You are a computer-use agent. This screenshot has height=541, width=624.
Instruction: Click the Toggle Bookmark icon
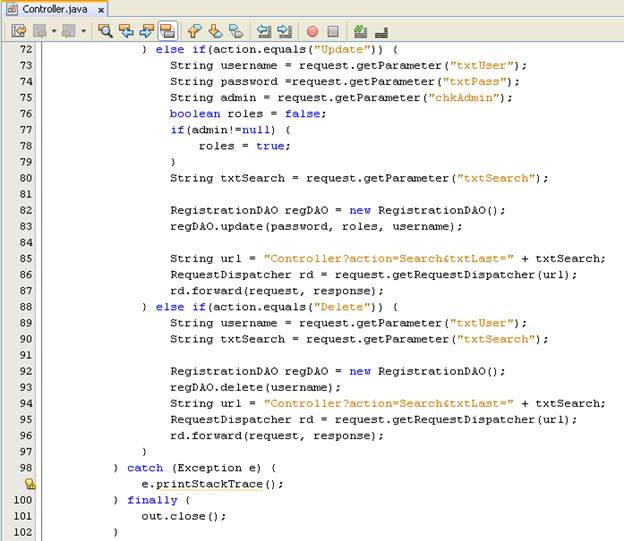click(236, 31)
